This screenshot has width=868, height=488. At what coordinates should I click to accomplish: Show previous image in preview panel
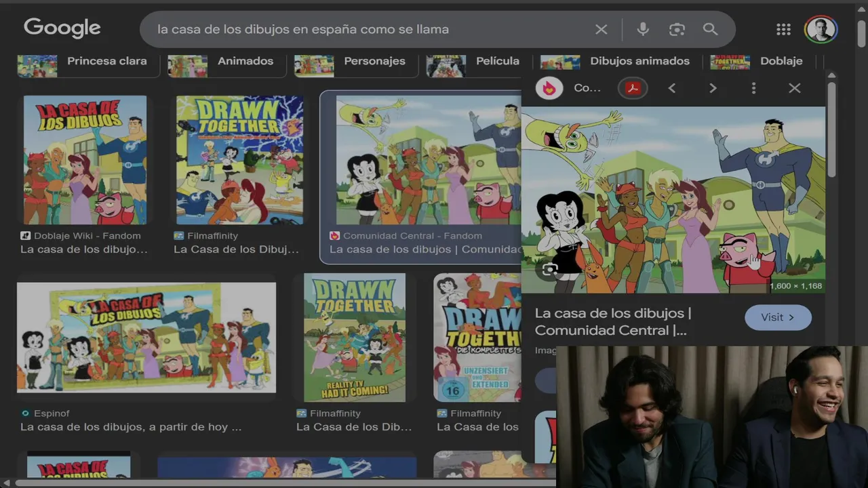click(672, 88)
